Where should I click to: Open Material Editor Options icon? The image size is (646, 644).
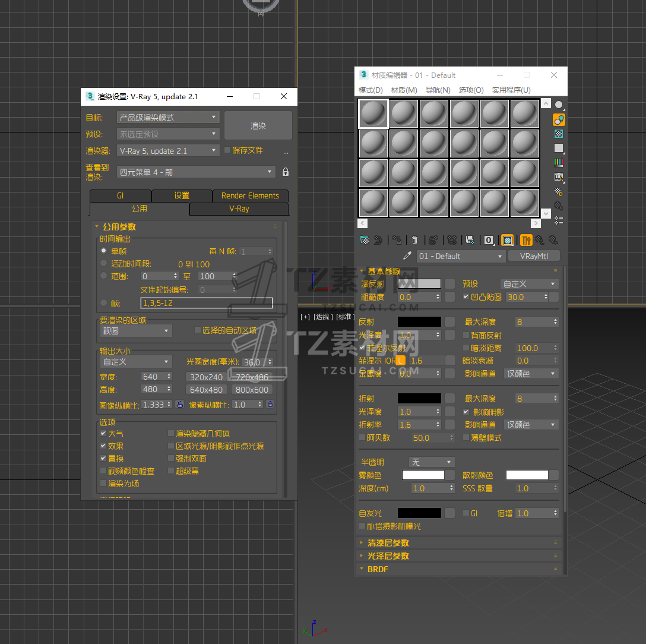pos(559,192)
